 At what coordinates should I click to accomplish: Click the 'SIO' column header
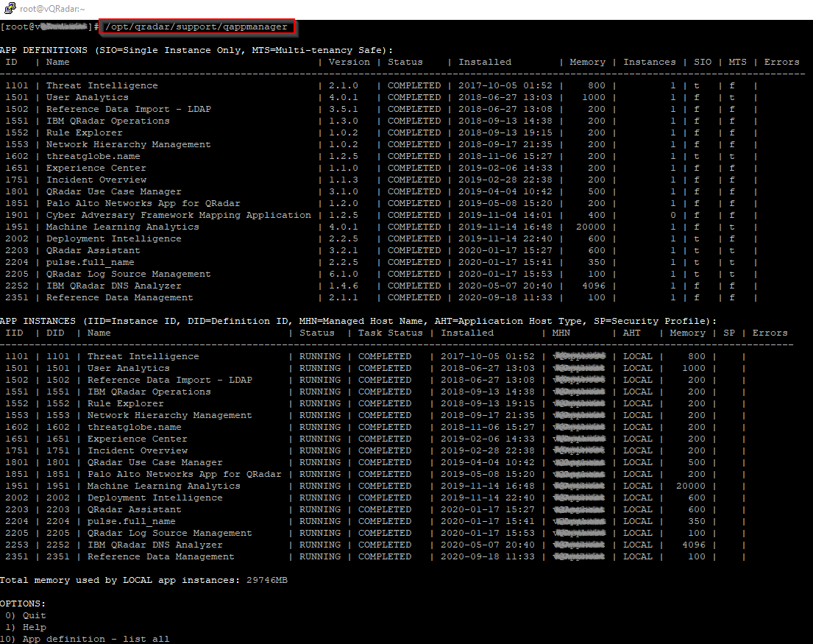703,63
